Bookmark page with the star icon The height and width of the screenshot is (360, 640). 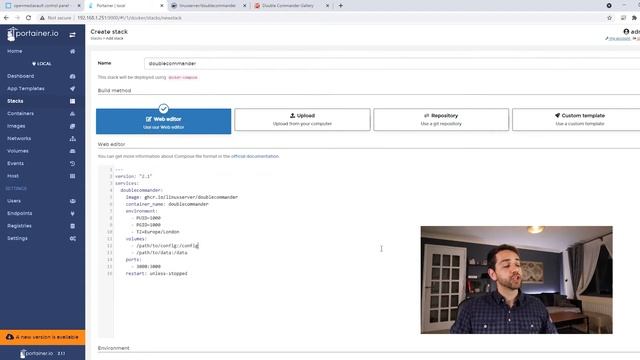click(609, 18)
